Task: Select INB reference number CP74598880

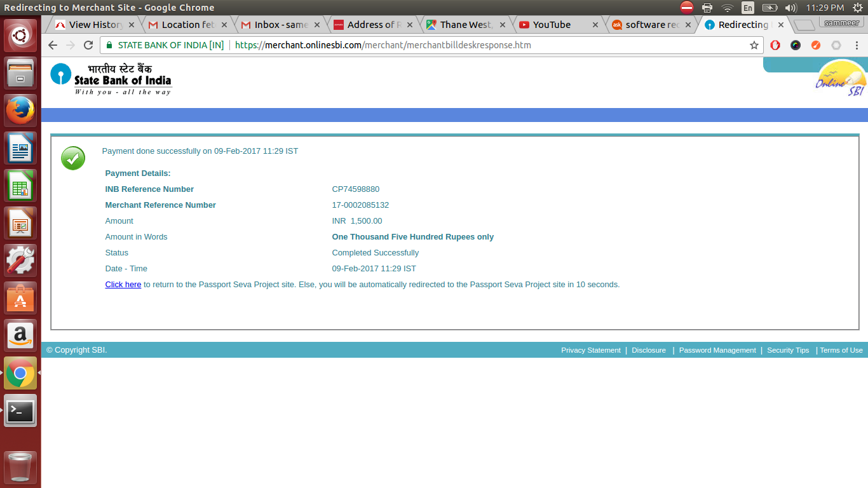Action: point(356,189)
